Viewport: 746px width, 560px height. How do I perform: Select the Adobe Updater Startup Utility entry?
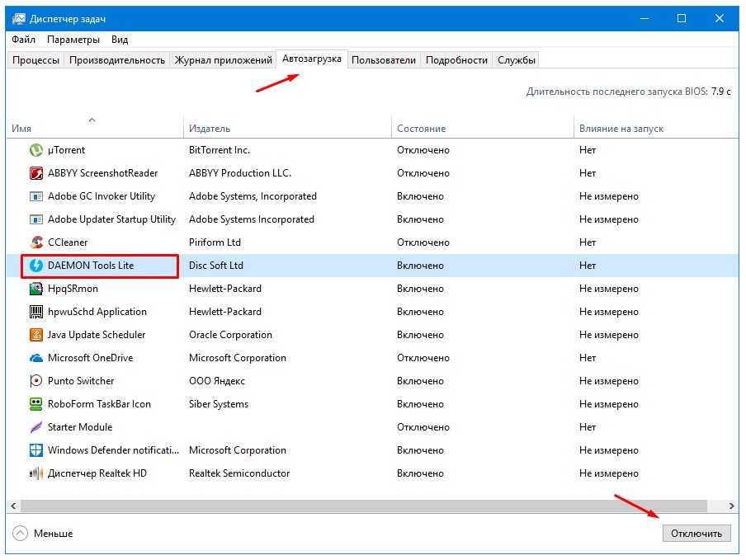[111, 219]
